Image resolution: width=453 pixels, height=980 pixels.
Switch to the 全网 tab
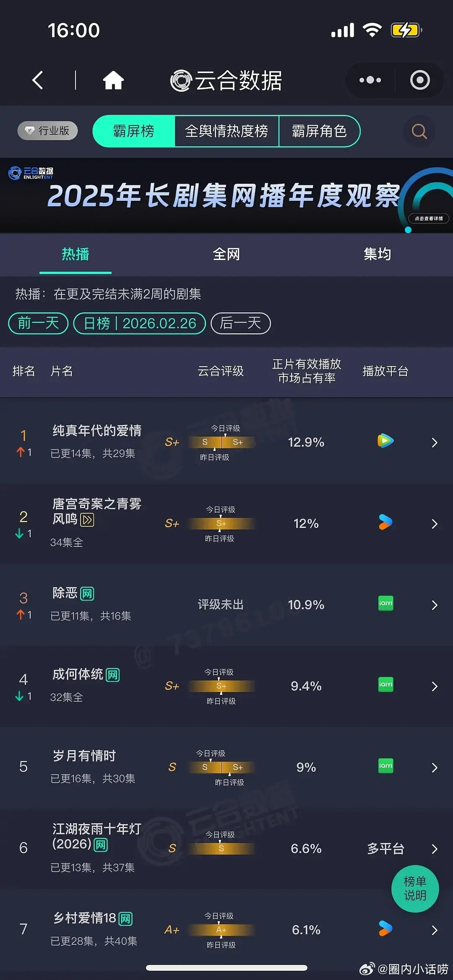pos(226,254)
